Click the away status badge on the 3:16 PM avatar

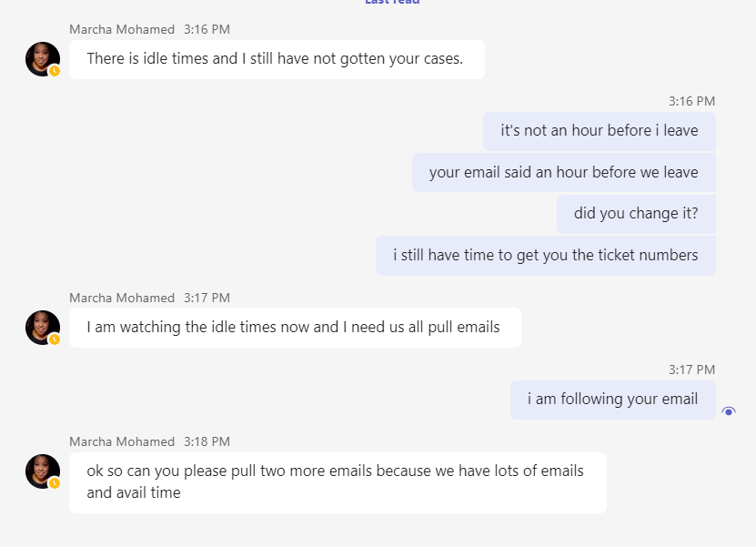[55, 70]
